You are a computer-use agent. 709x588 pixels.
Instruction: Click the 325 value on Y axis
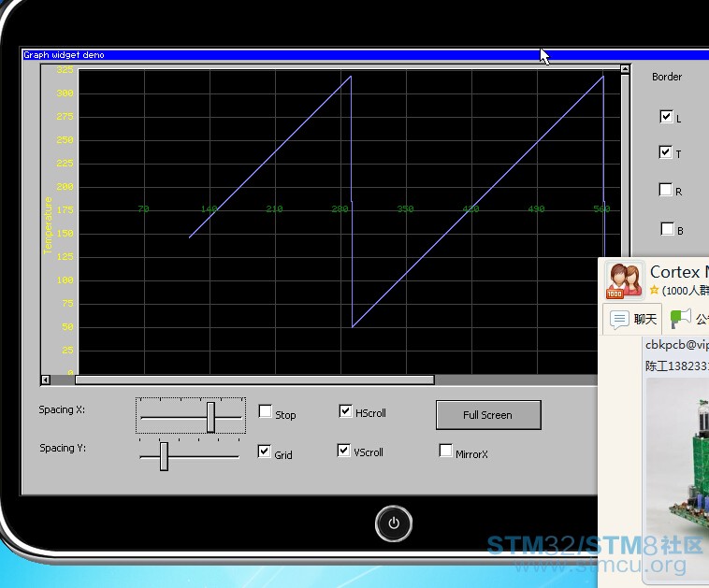pos(65,69)
